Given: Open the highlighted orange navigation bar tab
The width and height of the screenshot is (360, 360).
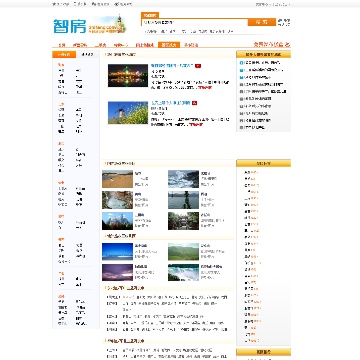Looking at the screenshot, I should 169,45.
